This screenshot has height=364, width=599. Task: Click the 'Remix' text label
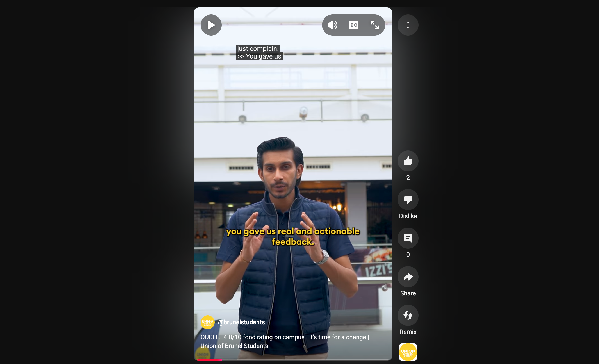tap(408, 332)
